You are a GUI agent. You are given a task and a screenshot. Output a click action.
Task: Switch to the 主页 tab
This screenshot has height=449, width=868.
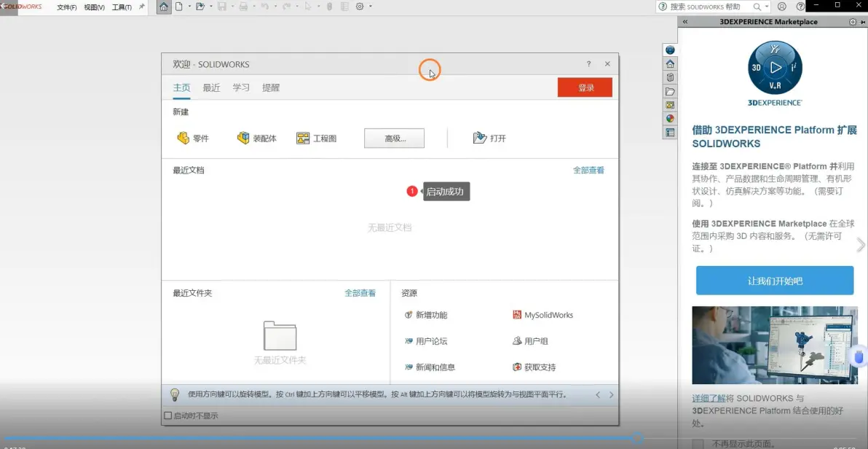(x=181, y=87)
